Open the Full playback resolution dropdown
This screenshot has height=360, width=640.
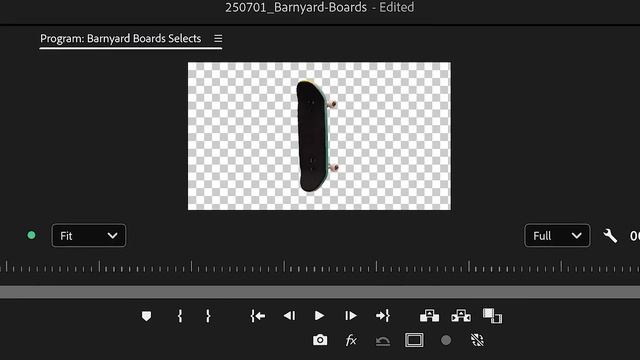557,236
